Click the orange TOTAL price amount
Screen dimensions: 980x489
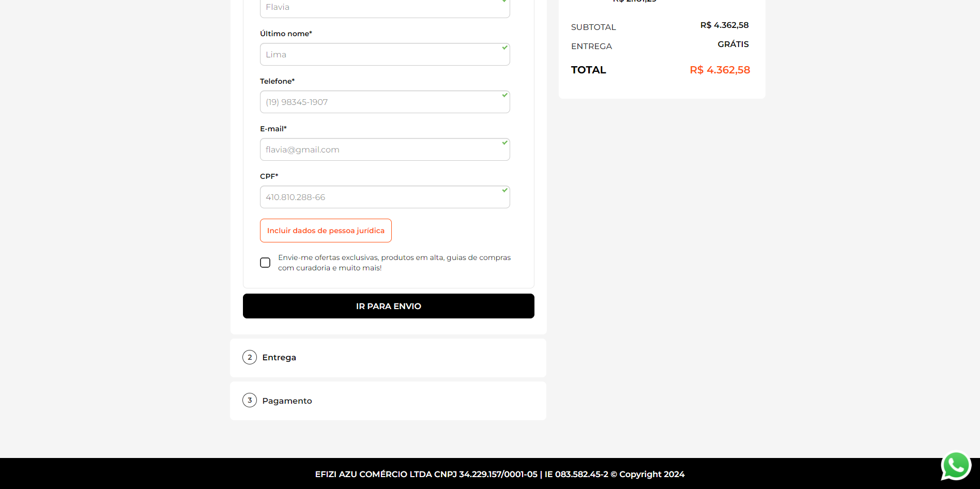[719, 70]
